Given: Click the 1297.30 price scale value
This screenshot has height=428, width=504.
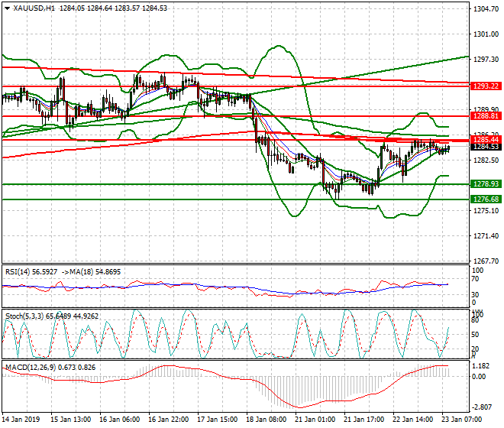Looking at the screenshot, I should [x=486, y=60].
